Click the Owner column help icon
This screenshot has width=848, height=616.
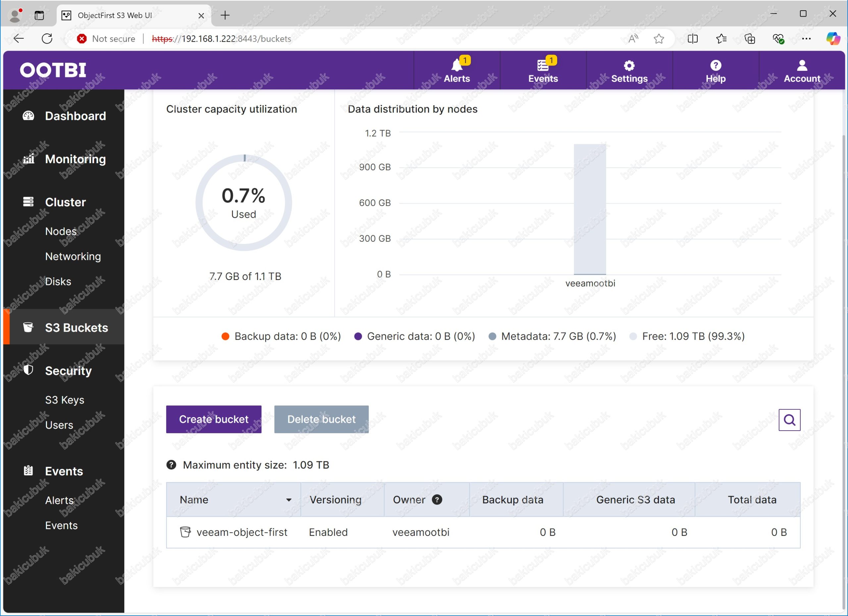pos(437,499)
